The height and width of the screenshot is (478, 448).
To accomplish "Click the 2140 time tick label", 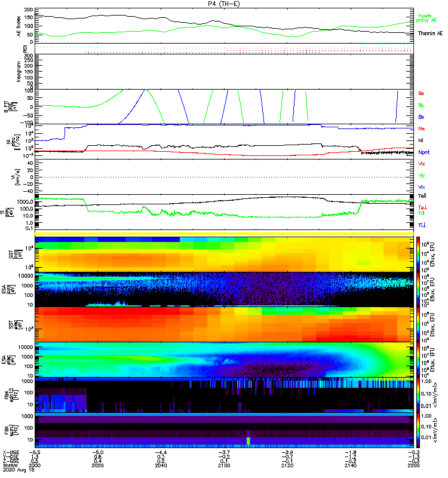I will point(350,465).
